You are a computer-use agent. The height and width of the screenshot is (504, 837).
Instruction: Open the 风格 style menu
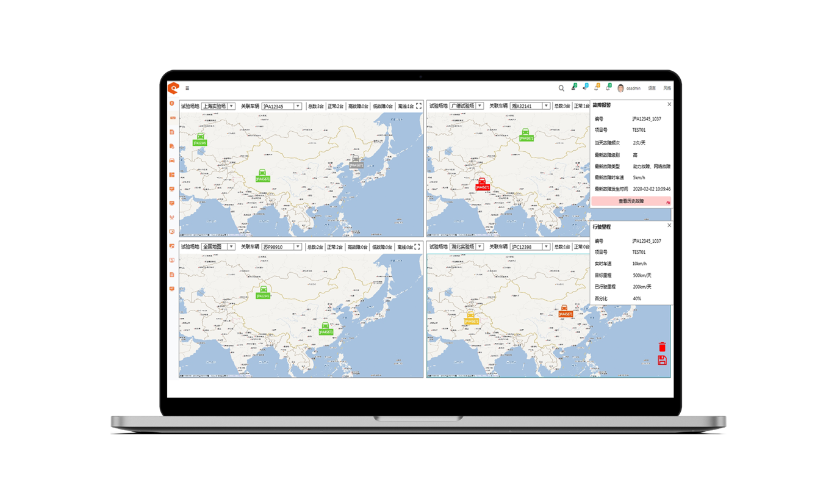667,88
